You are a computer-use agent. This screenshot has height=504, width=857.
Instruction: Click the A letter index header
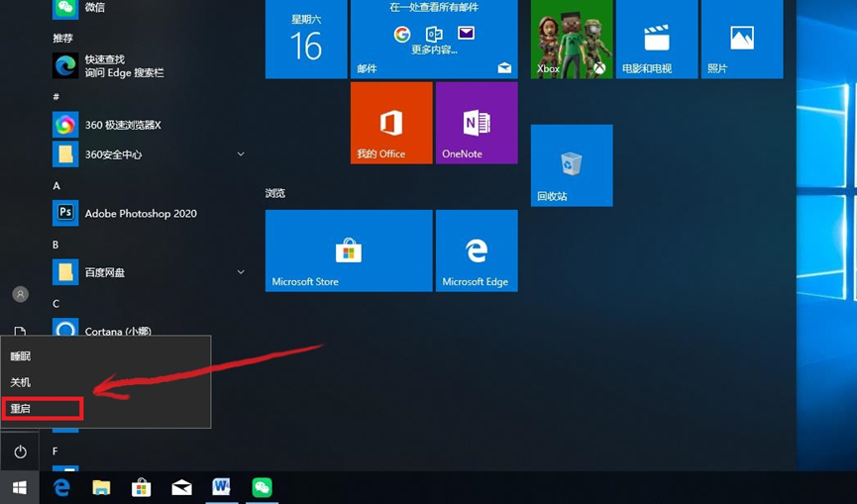pyautogui.click(x=56, y=186)
